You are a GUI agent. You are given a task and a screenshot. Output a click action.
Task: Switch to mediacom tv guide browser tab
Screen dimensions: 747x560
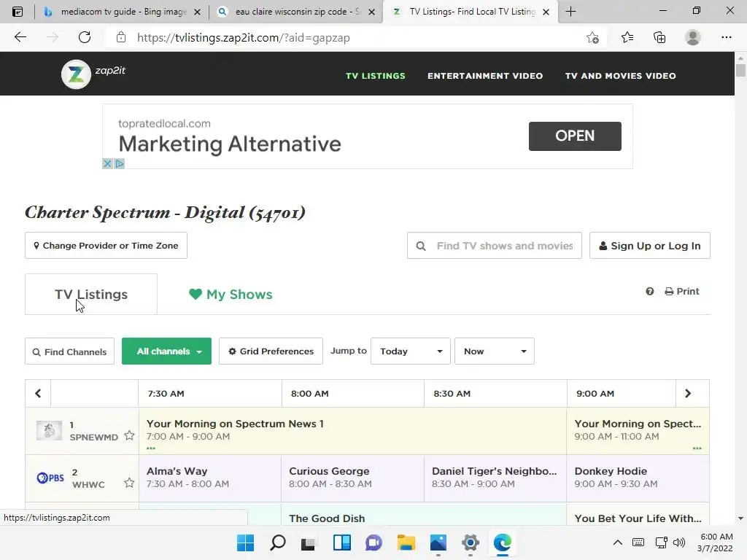point(122,12)
